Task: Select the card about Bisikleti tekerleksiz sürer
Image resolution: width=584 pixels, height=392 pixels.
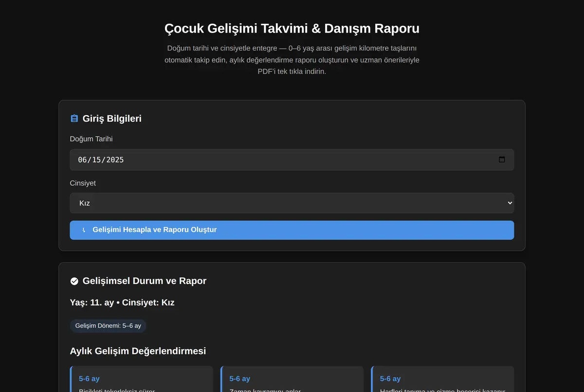Action: click(x=142, y=379)
